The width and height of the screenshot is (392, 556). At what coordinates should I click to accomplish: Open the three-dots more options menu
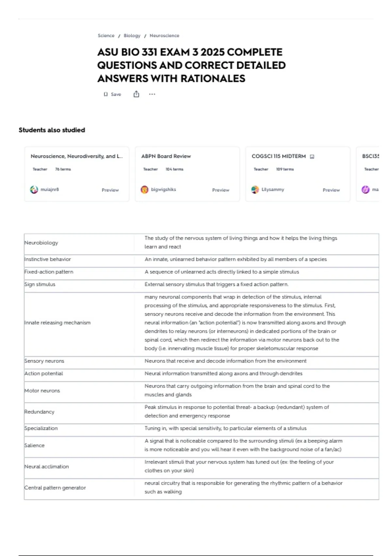[x=152, y=94]
